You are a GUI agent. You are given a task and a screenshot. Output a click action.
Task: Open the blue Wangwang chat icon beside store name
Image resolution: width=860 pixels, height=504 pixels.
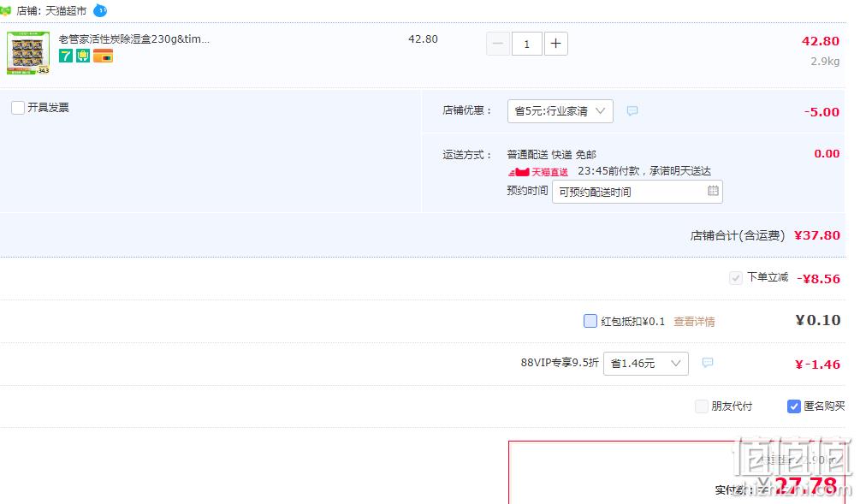pos(100,10)
